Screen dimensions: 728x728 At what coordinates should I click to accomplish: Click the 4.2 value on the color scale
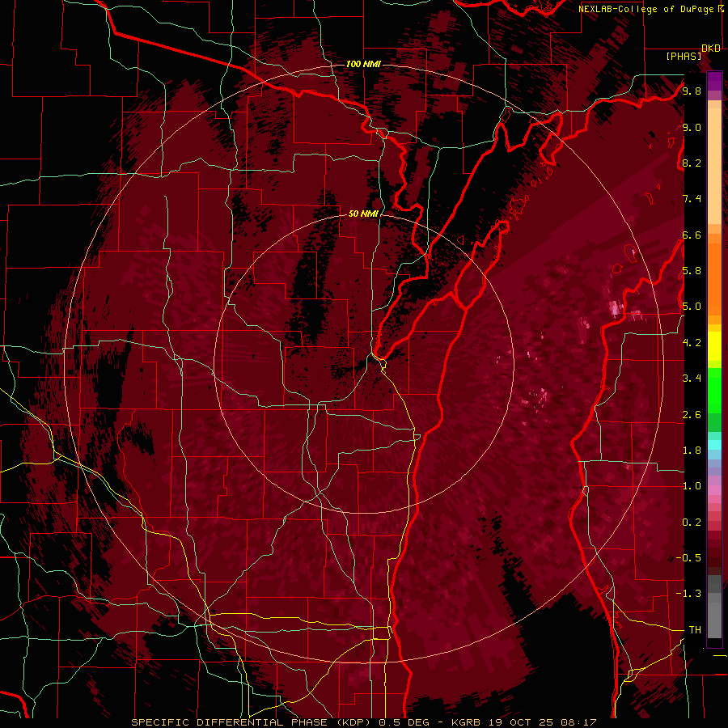(x=692, y=343)
